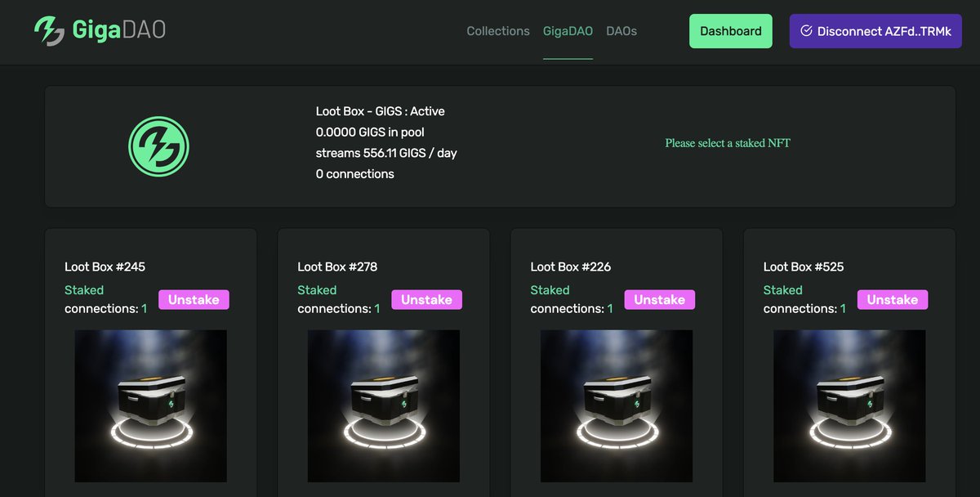Select the Loot Box #278 image

[x=384, y=405]
